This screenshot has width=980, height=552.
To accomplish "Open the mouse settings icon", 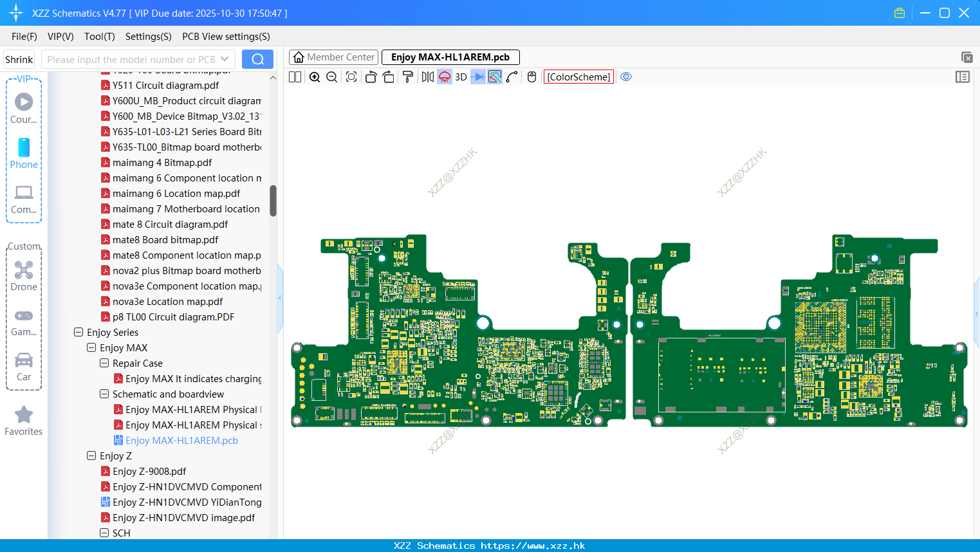I will [x=532, y=77].
